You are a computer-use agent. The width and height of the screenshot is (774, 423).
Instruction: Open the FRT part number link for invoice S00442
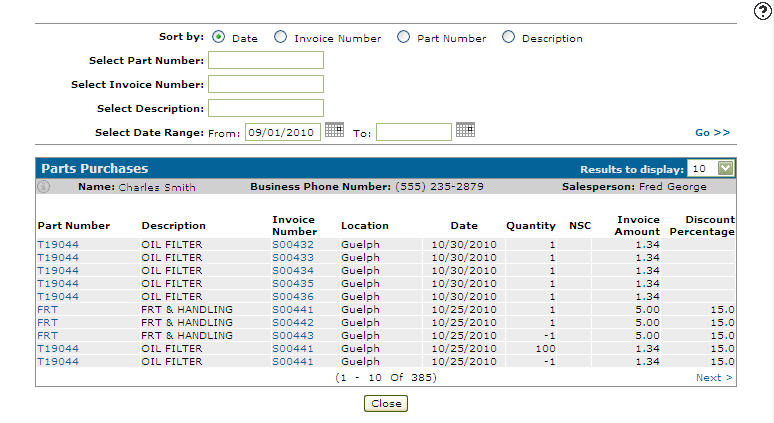tap(47, 322)
